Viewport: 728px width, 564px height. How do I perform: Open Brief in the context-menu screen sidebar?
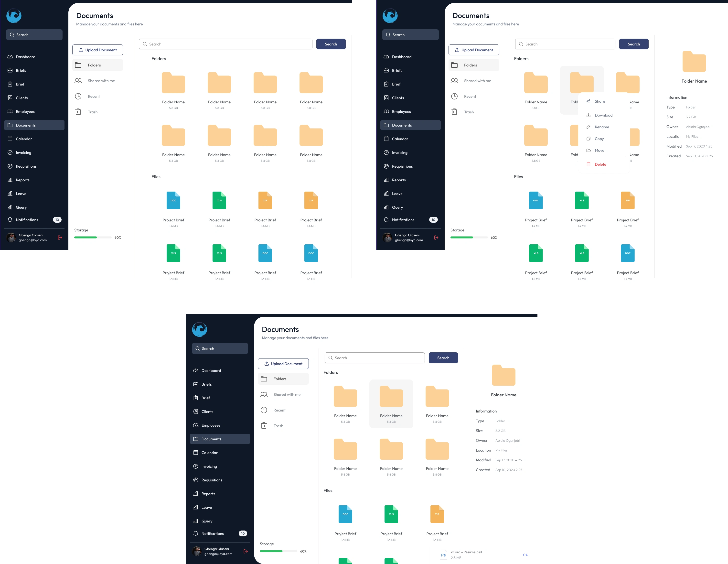410,84
